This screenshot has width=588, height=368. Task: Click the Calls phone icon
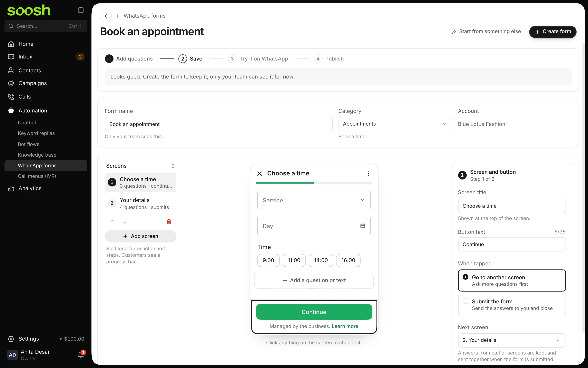pos(11,97)
